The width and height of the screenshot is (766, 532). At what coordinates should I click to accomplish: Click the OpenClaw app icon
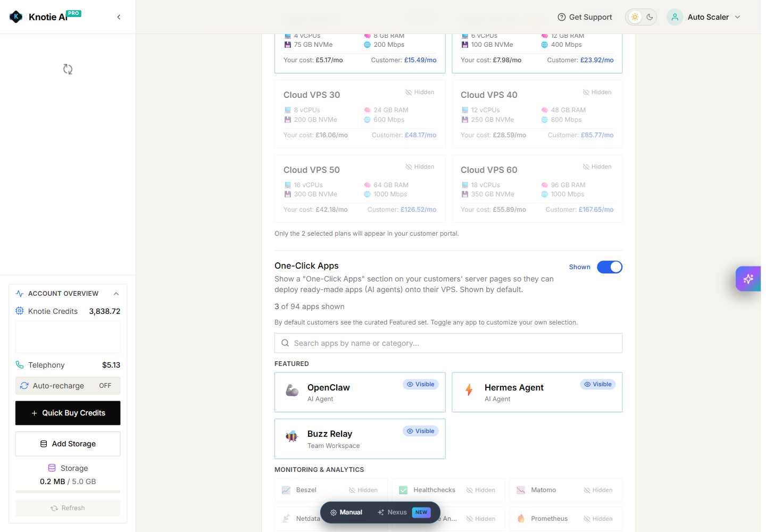pos(292,390)
